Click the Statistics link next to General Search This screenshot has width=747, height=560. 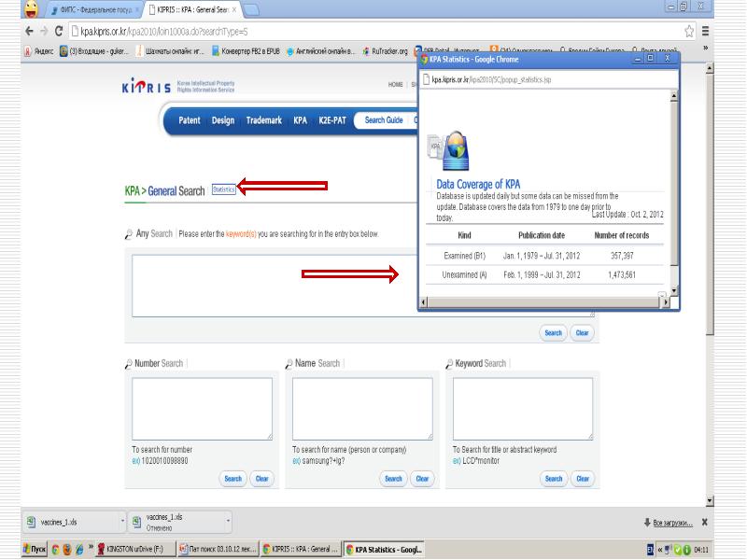pos(224,189)
